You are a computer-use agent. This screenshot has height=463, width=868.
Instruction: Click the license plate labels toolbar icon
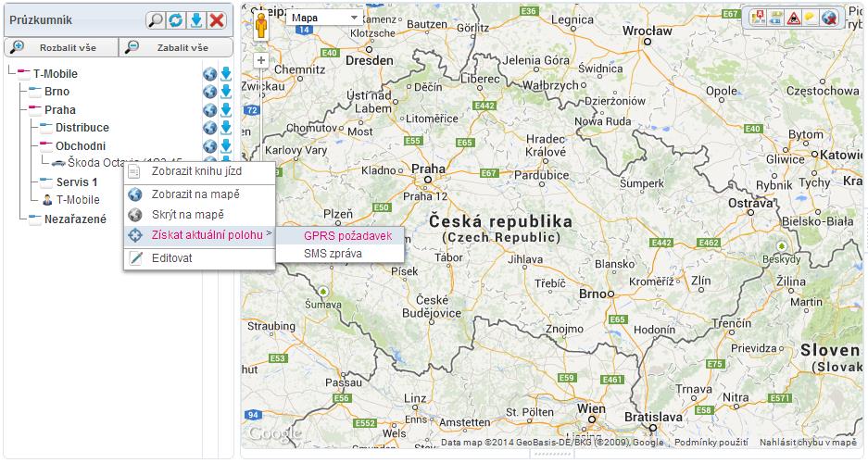[x=775, y=18]
